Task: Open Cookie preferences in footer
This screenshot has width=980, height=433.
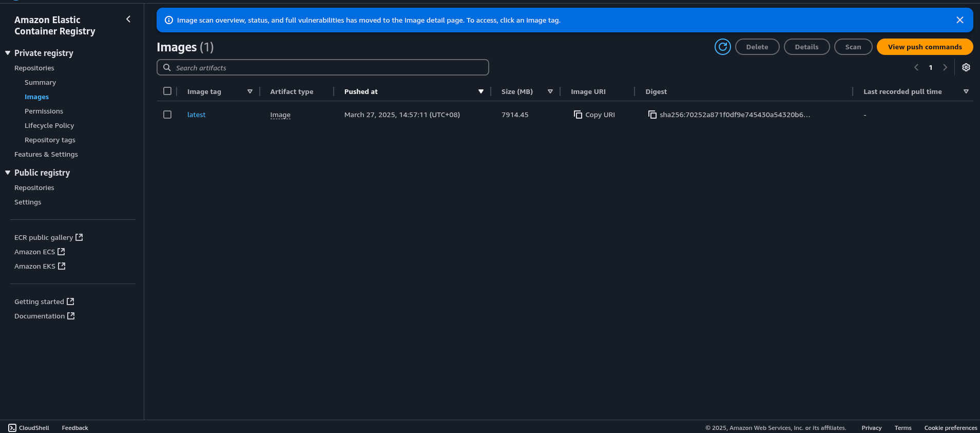Action: point(950,428)
